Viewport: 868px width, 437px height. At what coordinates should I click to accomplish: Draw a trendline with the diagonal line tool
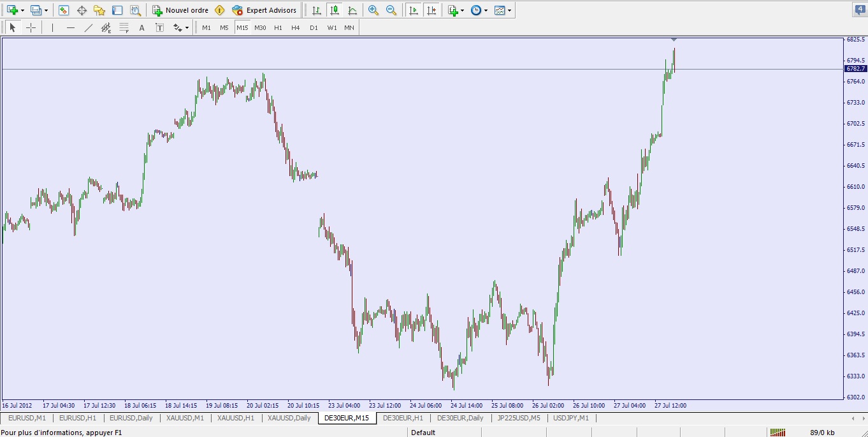[89, 27]
